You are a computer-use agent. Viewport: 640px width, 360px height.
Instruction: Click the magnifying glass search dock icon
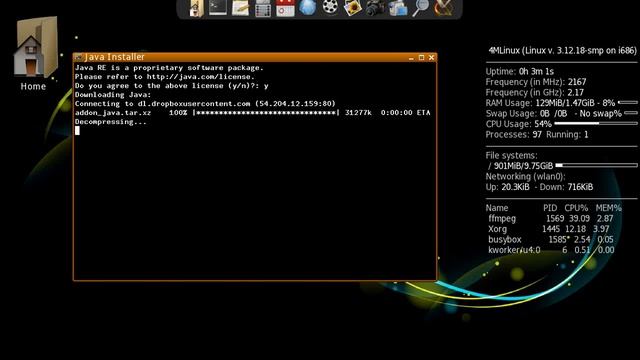coord(420,8)
